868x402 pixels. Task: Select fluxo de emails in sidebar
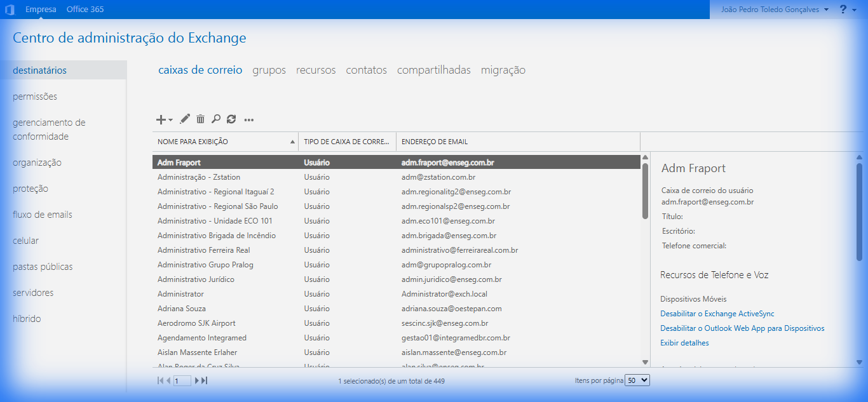click(43, 215)
